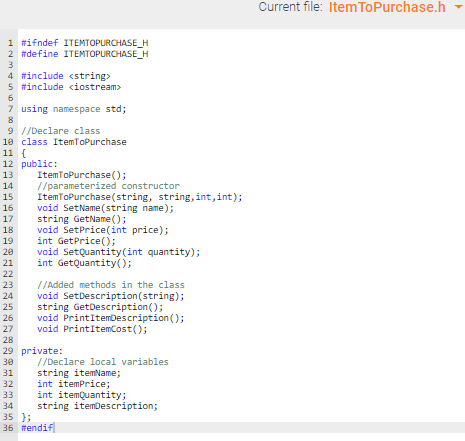This screenshot has width=465, height=441.
Task: Click the string GetName(); line
Action: click(x=82, y=219)
